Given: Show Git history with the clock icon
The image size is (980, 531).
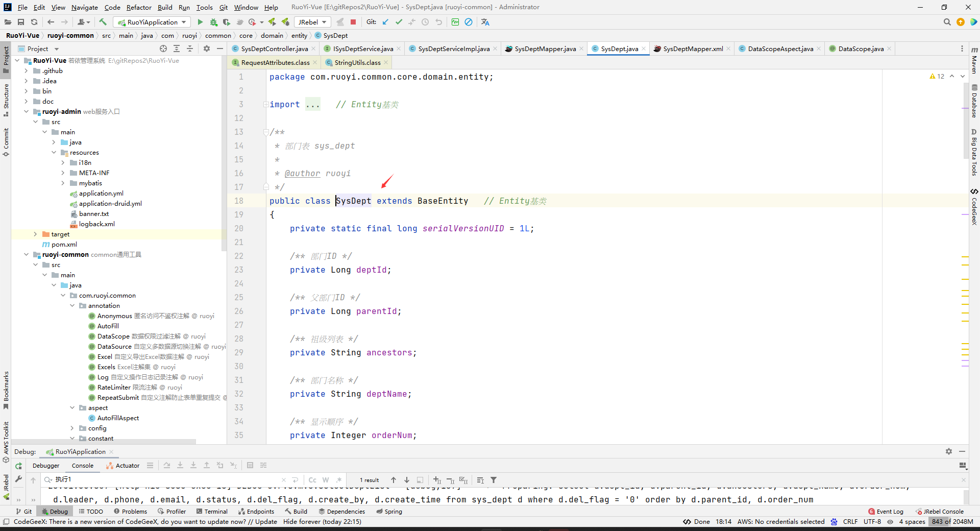Looking at the screenshot, I should [x=425, y=22].
